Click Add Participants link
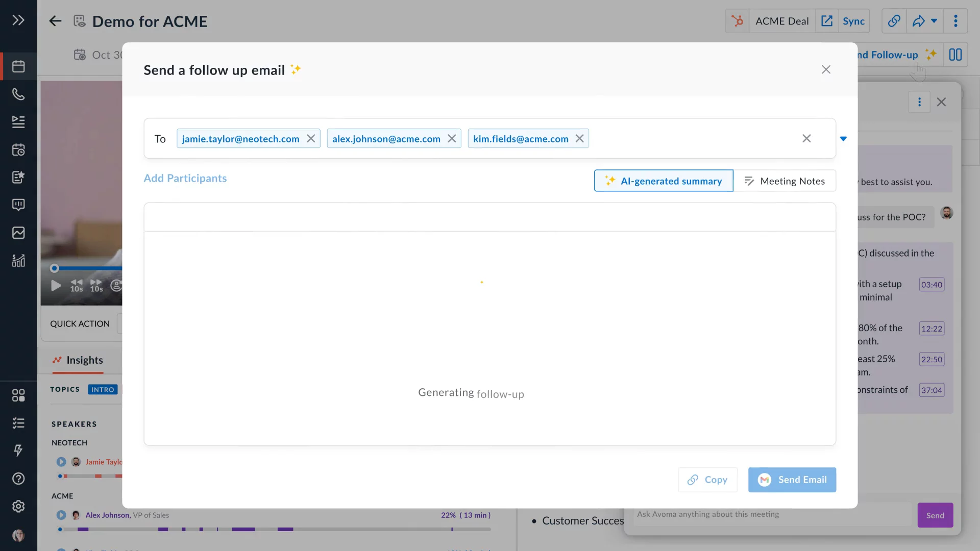This screenshot has width=980, height=551. click(185, 178)
